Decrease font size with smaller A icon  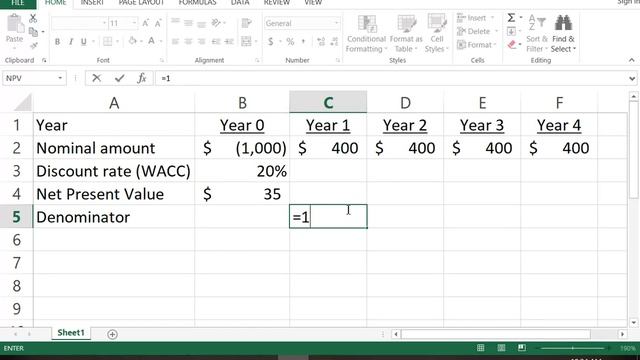[x=158, y=23]
